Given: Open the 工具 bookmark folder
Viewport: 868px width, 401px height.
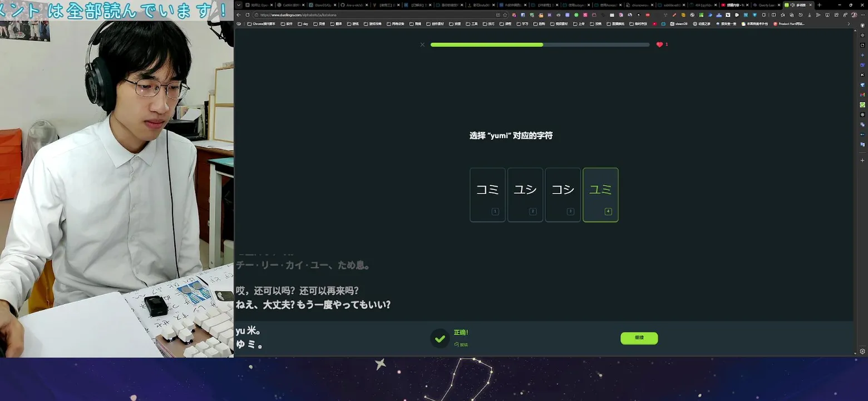Looking at the screenshot, I should (x=472, y=24).
